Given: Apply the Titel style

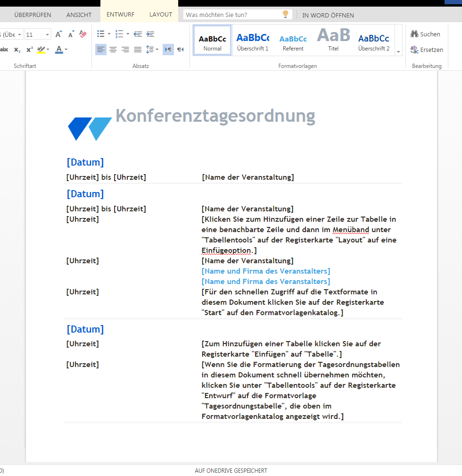Looking at the screenshot, I should coord(333,41).
